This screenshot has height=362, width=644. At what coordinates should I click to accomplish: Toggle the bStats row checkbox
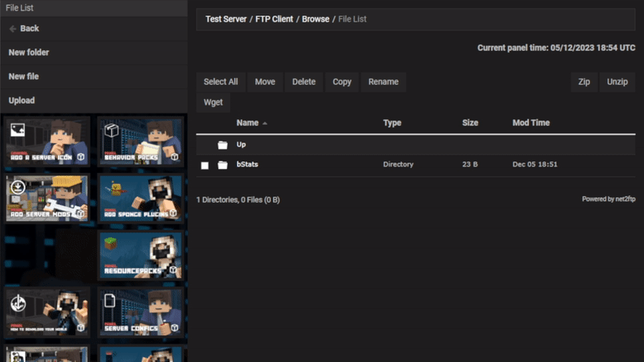coord(204,166)
